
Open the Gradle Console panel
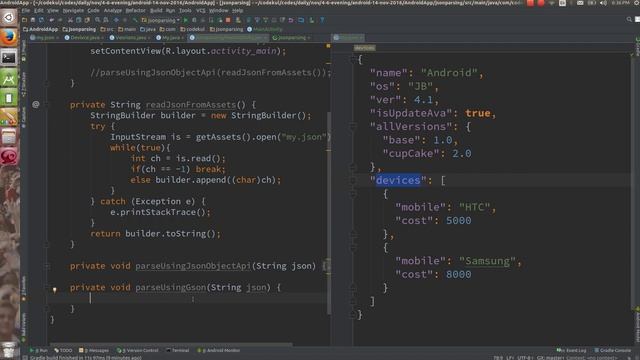(x=613, y=350)
